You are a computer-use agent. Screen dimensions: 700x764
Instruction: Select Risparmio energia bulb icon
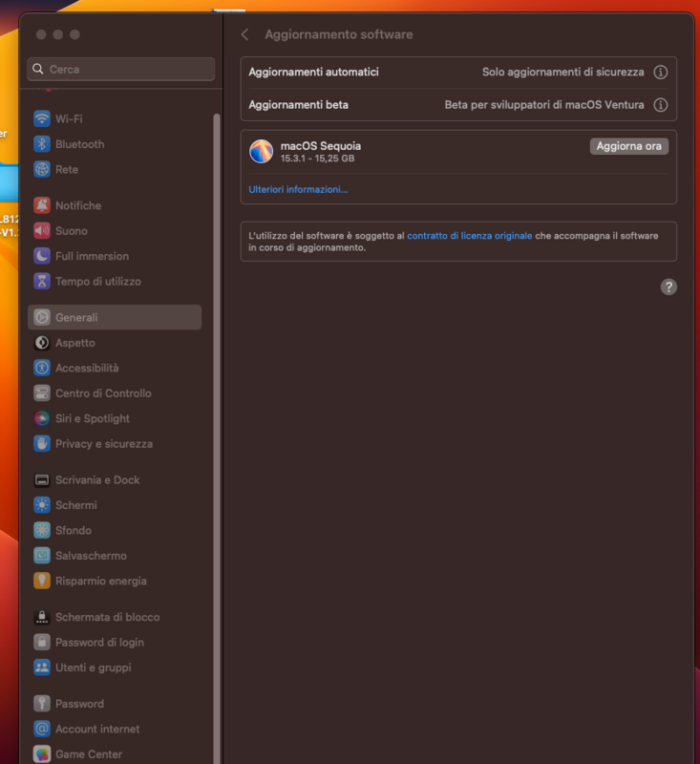click(x=42, y=581)
